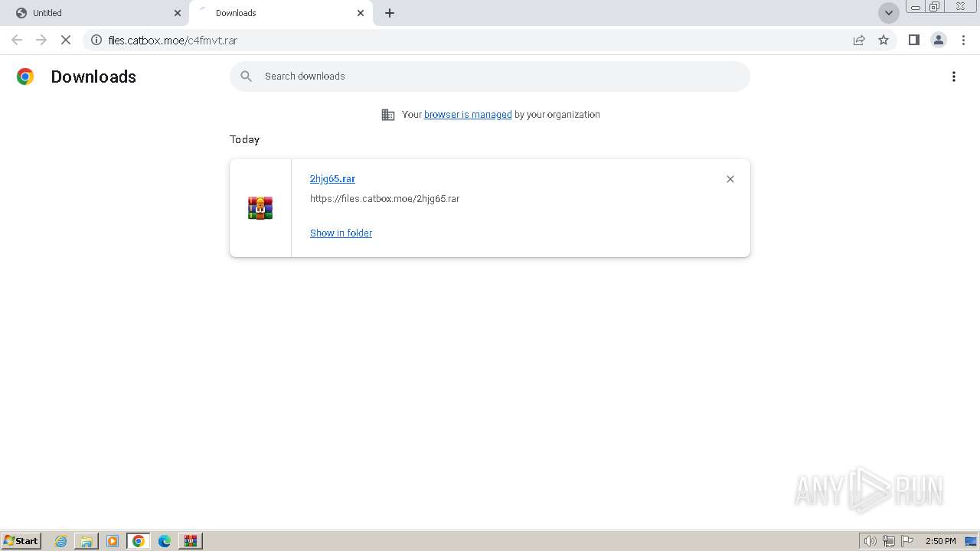980x551 pixels.
Task: Bookmark this page with star
Action: coord(884,40)
